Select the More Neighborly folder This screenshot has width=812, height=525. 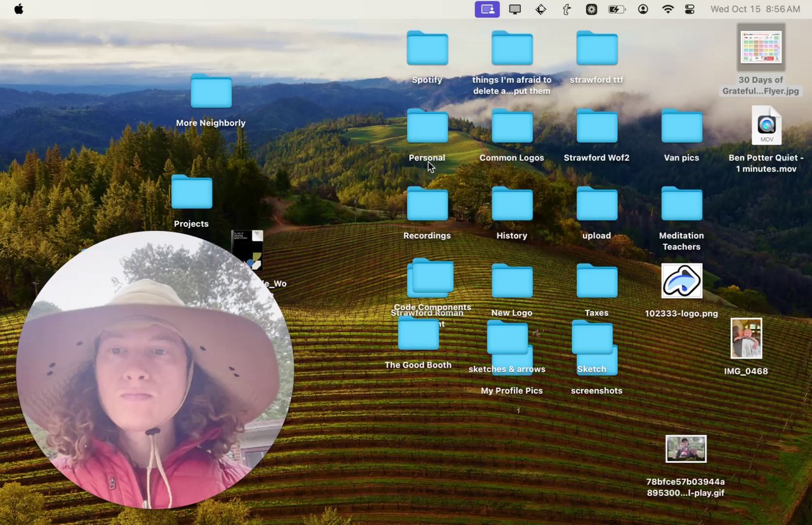pyautogui.click(x=211, y=91)
